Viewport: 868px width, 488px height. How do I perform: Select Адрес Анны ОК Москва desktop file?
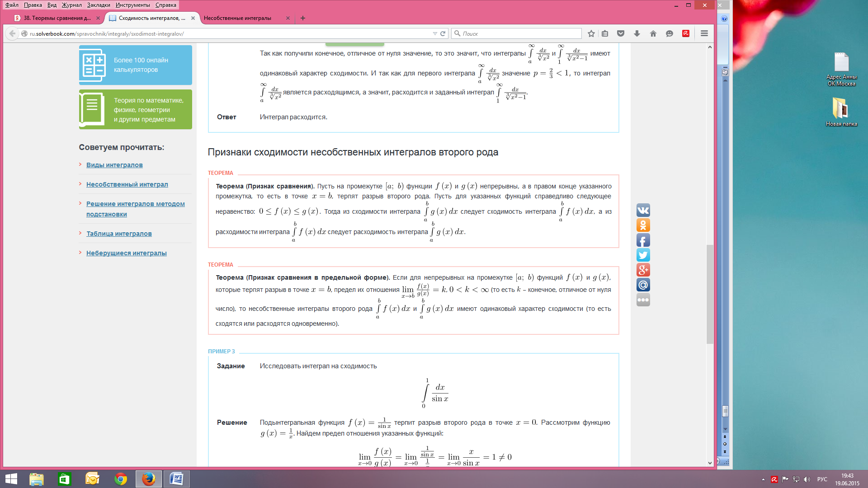(841, 69)
